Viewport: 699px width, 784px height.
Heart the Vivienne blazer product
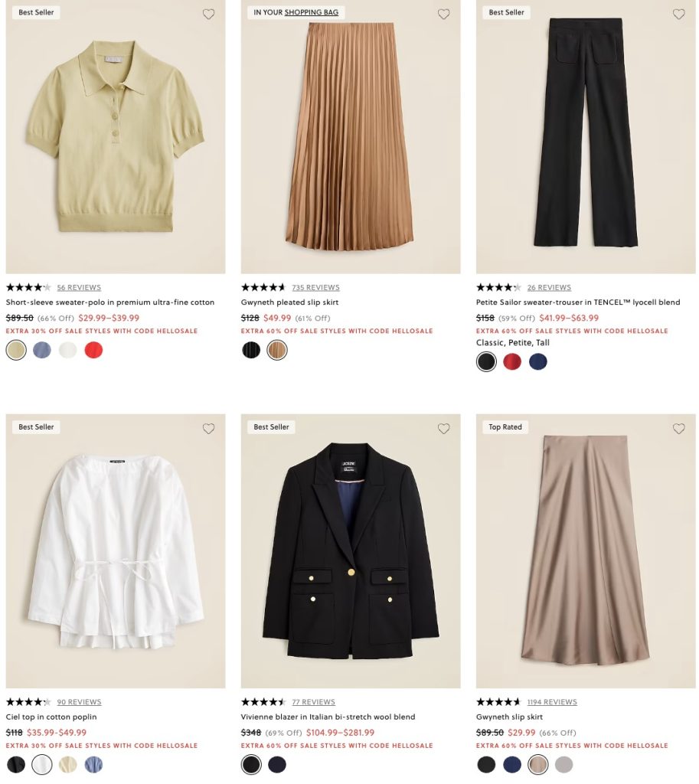[x=443, y=429]
